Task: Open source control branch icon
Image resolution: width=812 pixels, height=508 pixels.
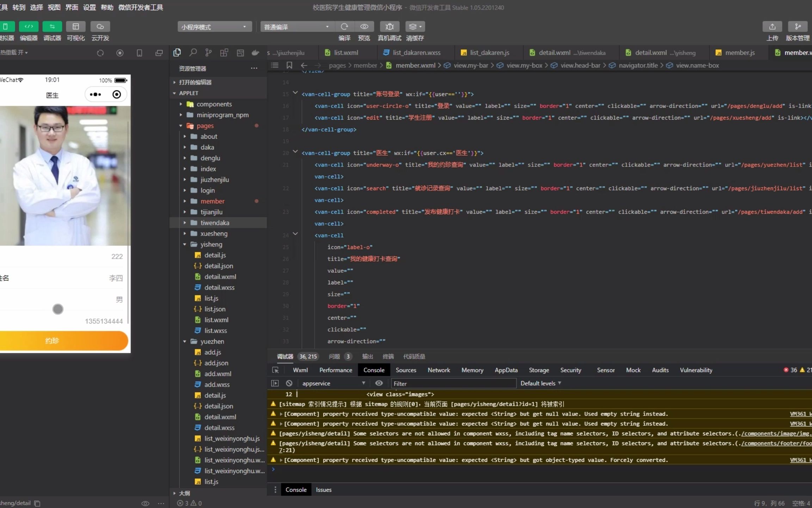Action: click(x=209, y=53)
